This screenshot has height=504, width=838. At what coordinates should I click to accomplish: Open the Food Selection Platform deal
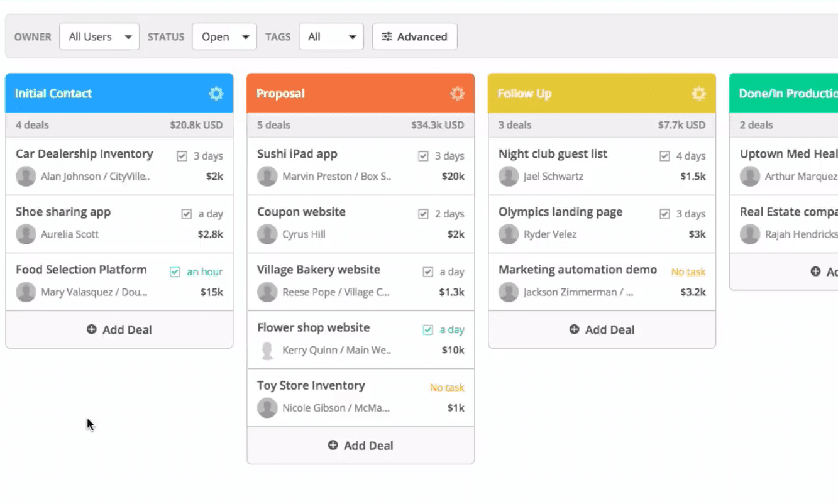[81, 269]
